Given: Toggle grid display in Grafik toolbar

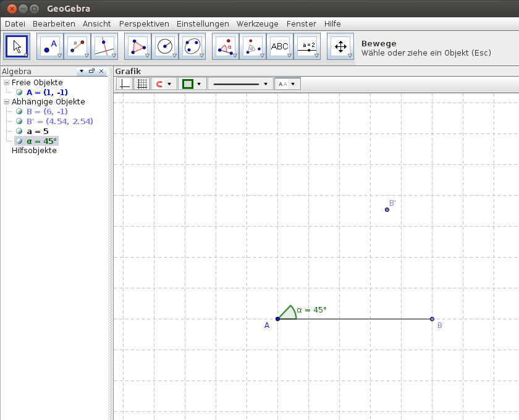Looking at the screenshot, I should tap(142, 84).
